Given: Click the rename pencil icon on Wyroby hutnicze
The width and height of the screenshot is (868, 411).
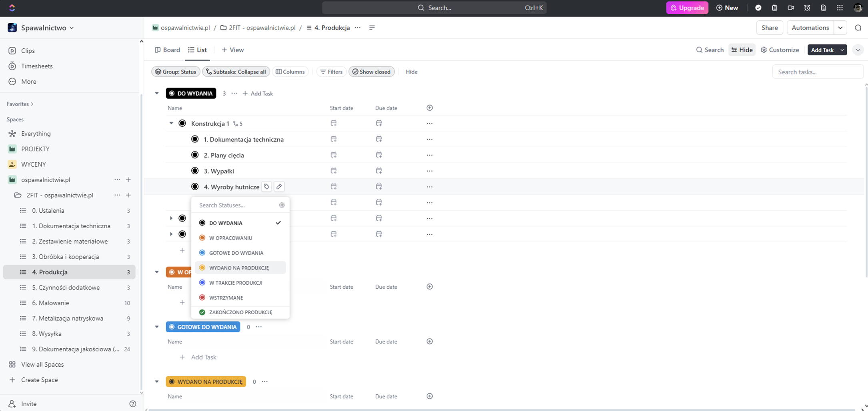Looking at the screenshot, I should pos(279,187).
